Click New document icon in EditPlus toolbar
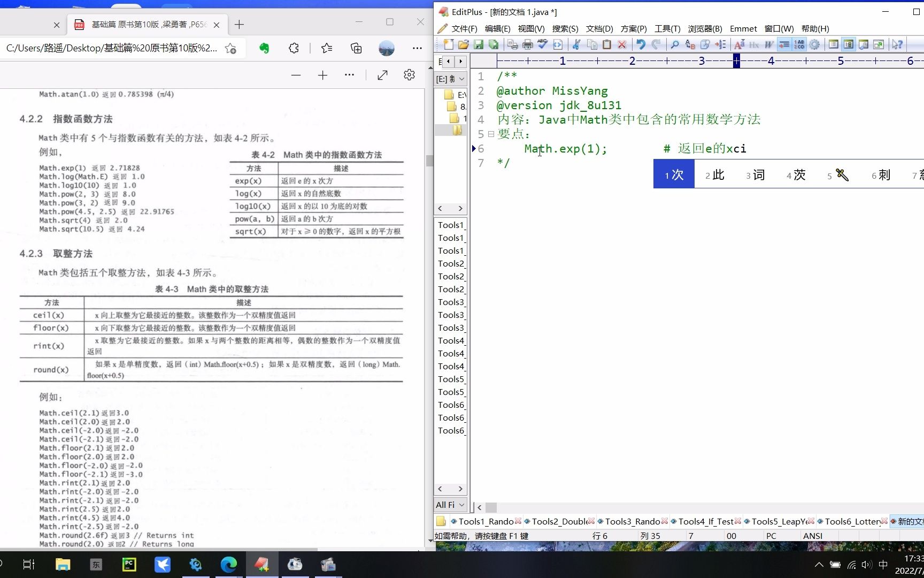The height and width of the screenshot is (578, 924). point(448,44)
